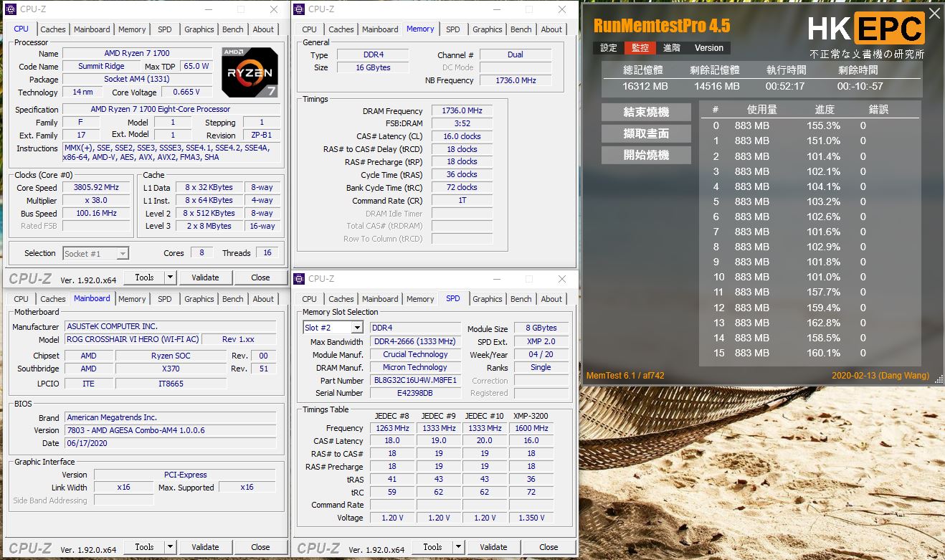945x560 pixels.
Task: Open the 進階 tab in RunMemtestPro
Action: pos(672,48)
